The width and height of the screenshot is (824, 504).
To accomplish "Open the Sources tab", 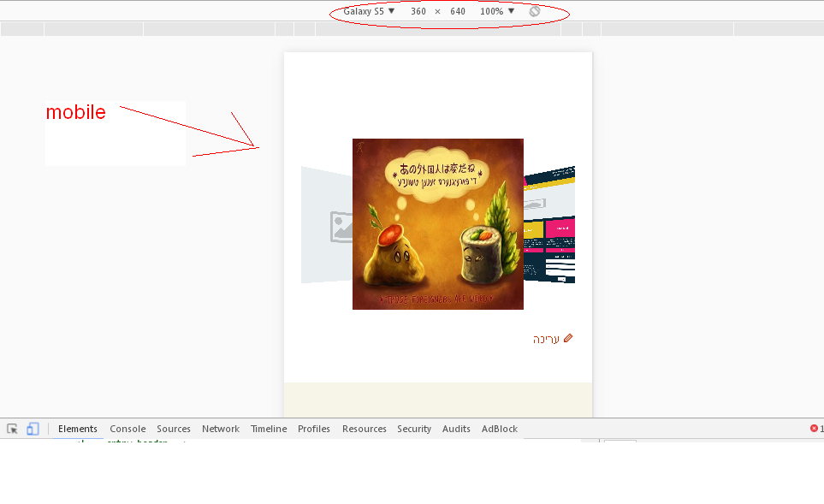I will click(174, 429).
